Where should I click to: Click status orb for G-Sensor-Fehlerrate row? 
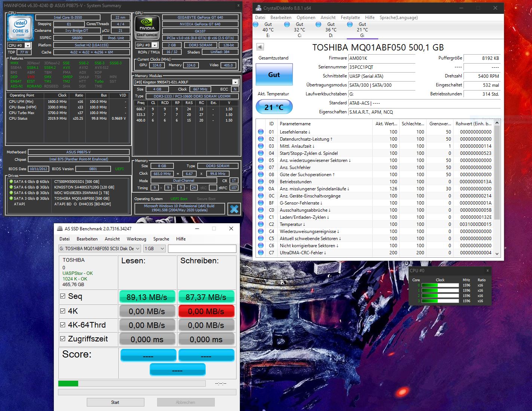pyautogui.click(x=261, y=203)
